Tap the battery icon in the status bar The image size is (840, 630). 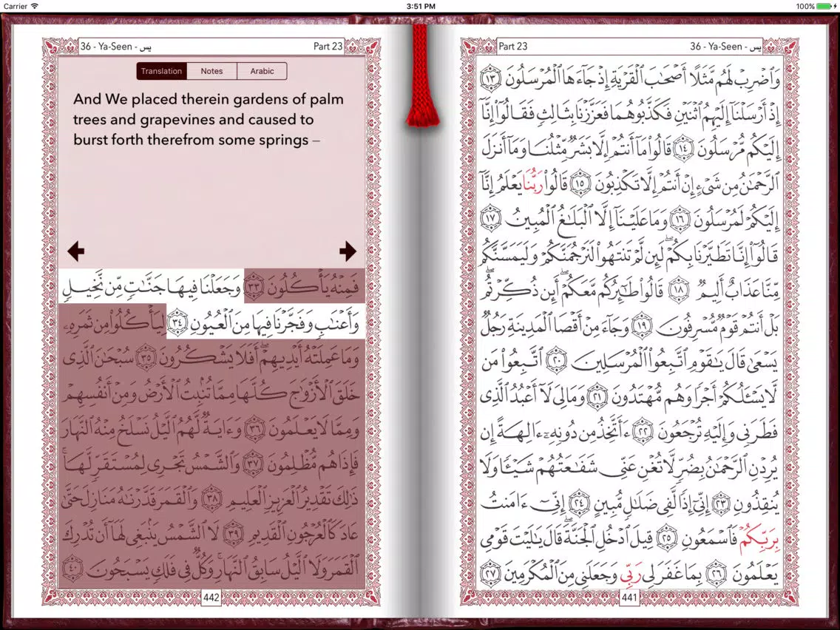[824, 6]
